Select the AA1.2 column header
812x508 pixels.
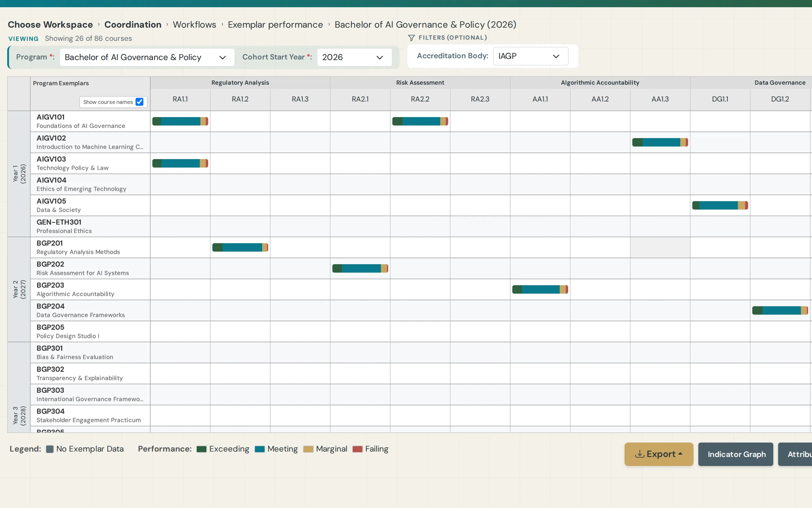pos(600,99)
